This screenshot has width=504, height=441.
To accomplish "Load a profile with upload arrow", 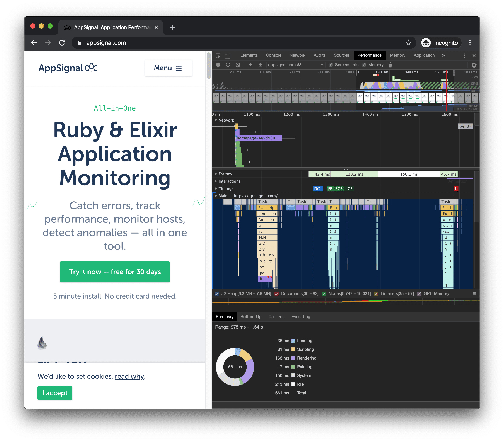I will 250,65.
